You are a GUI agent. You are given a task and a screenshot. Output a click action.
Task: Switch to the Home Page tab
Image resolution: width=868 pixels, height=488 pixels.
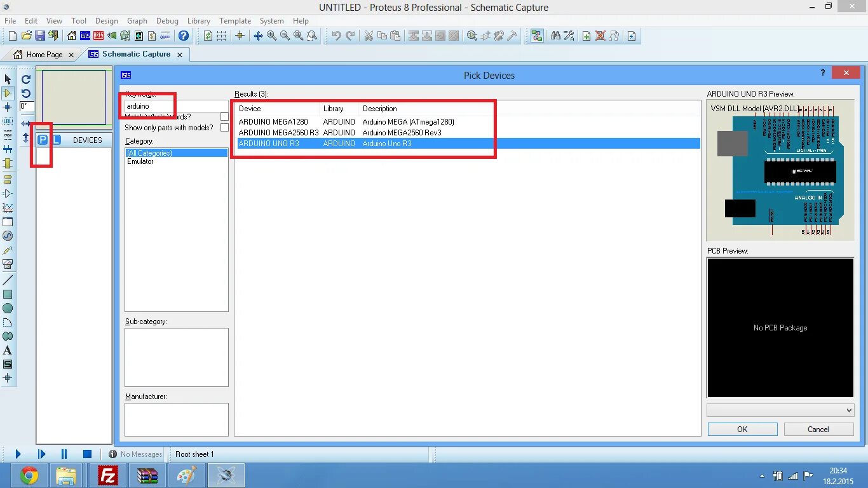43,55
